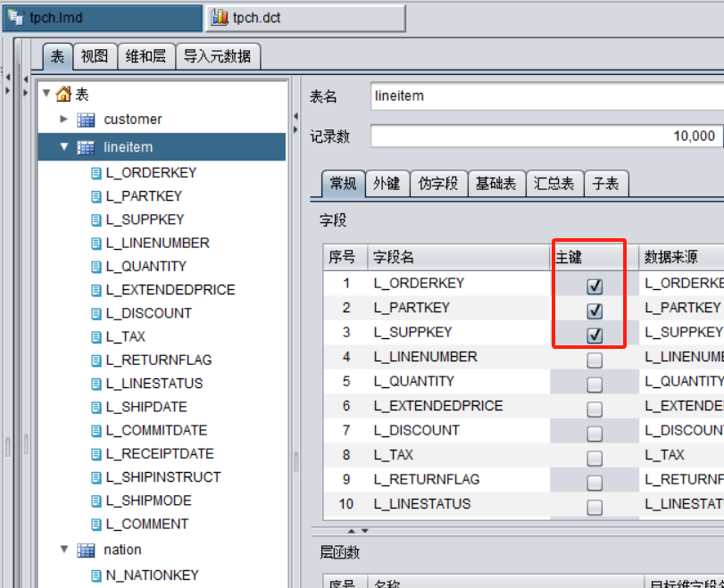Click field icon beside L_RECEIPTDATE in tree
This screenshot has width=724, height=588.
pyautogui.click(x=96, y=455)
